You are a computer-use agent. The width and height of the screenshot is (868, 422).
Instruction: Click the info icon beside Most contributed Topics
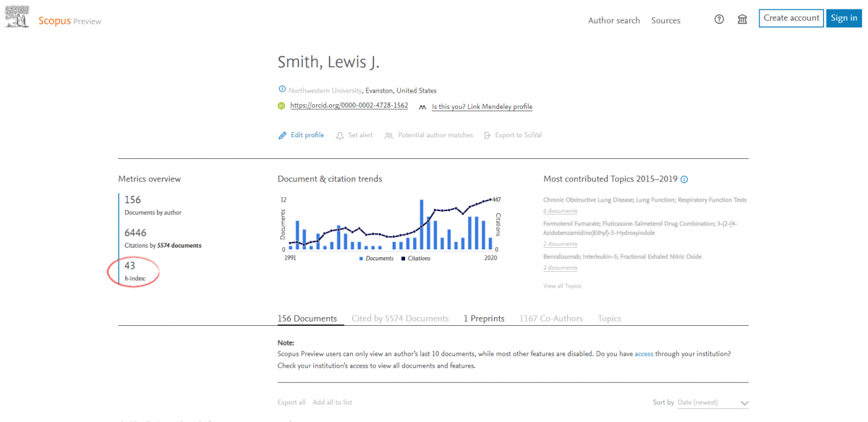(x=684, y=179)
